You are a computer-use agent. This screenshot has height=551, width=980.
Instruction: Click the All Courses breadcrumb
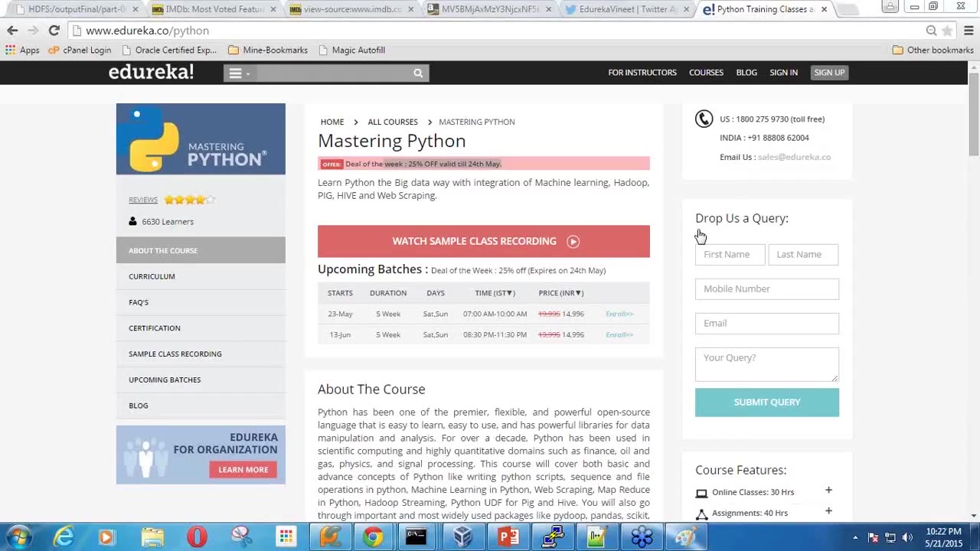click(x=393, y=122)
